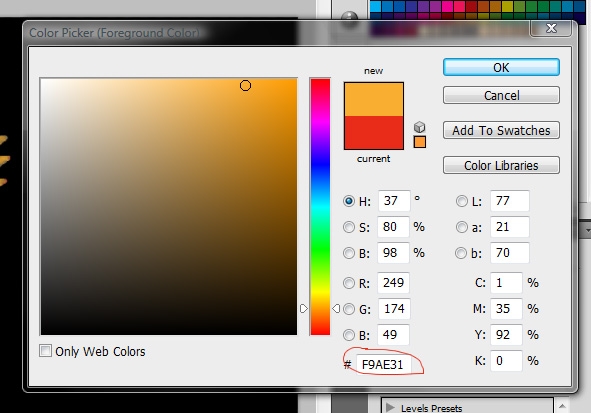
Task: Select the L lightness radio button
Action: click(462, 201)
